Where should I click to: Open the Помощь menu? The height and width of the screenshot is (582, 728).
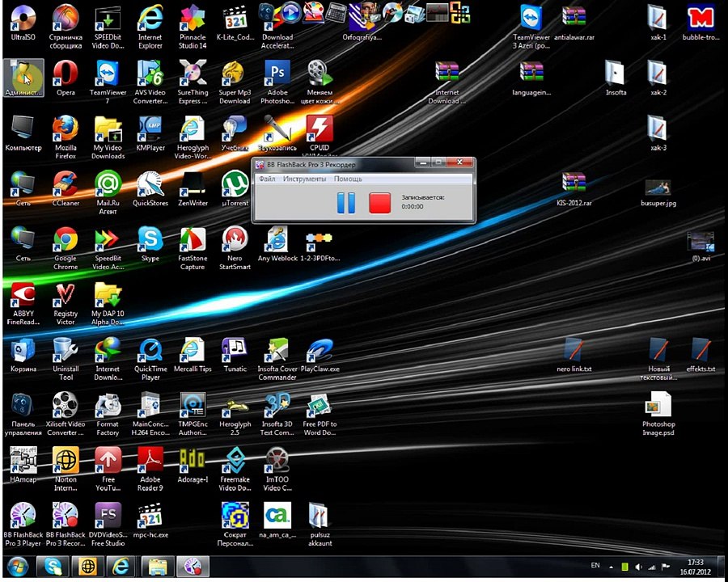pyautogui.click(x=348, y=179)
